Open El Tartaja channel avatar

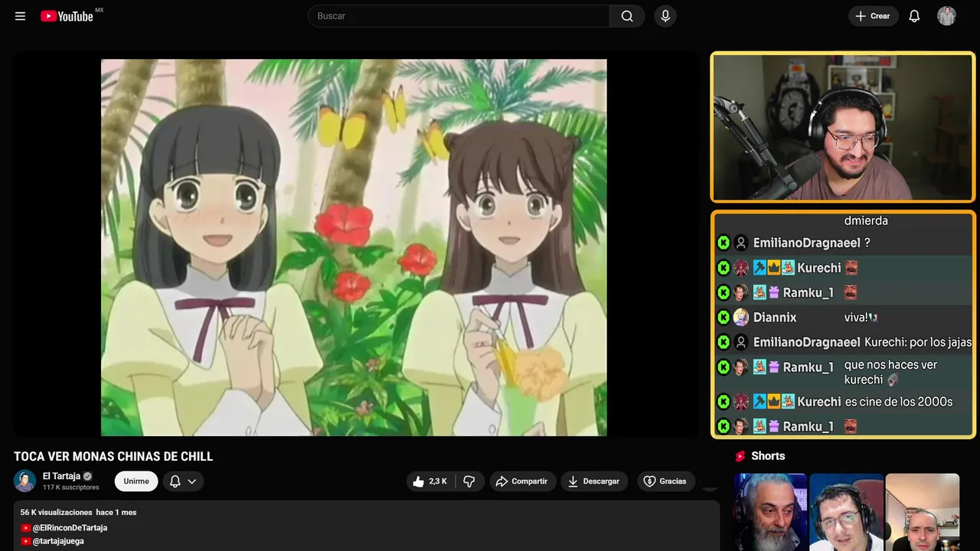pyautogui.click(x=24, y=481)
